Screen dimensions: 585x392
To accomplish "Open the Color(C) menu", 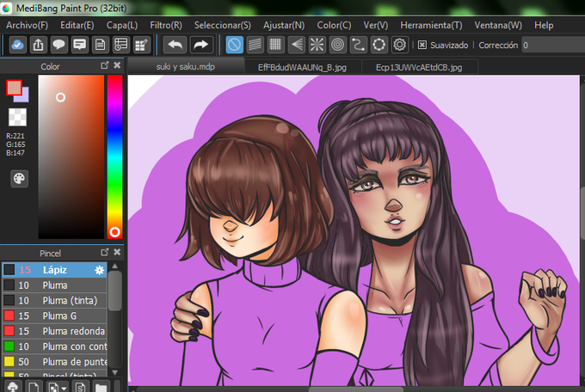I will [334, 25].
